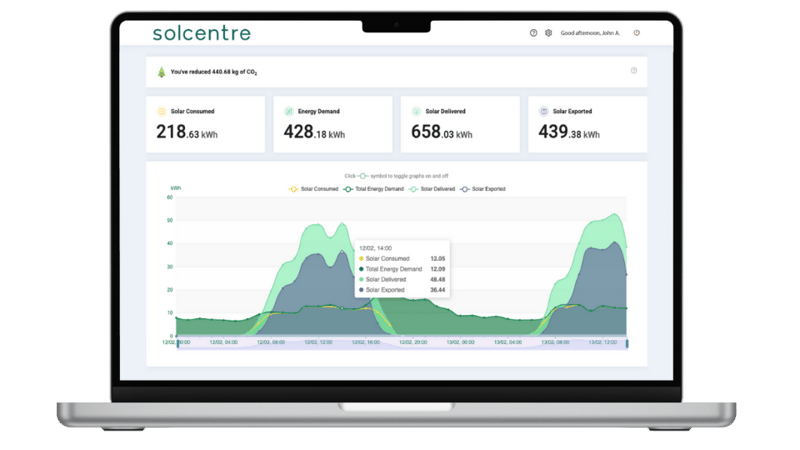
Task: Click the 'Solar Exported' card title
Action: (x=572, y=111)
